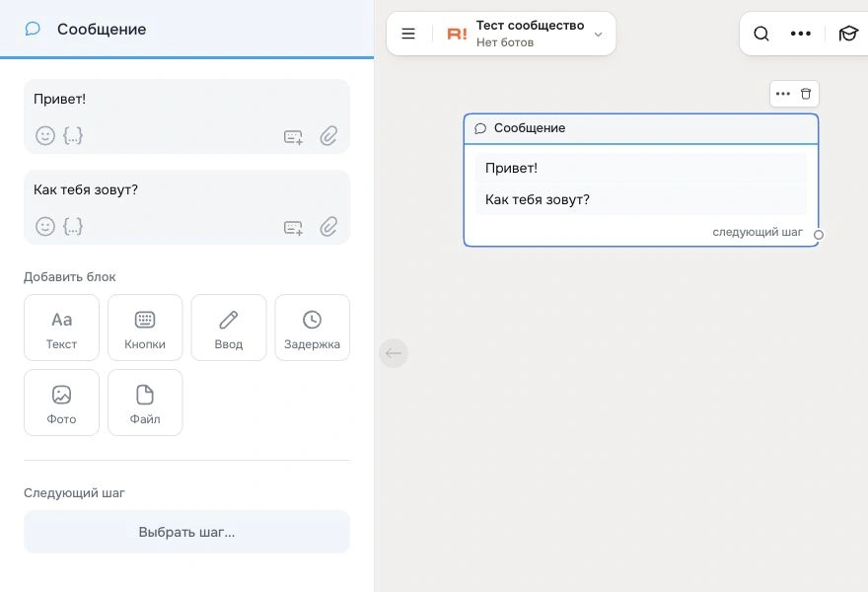This screenshot has height=592, width=868.
Task: Click the Выбрать шаг... button
Action: tap(186, 532)
